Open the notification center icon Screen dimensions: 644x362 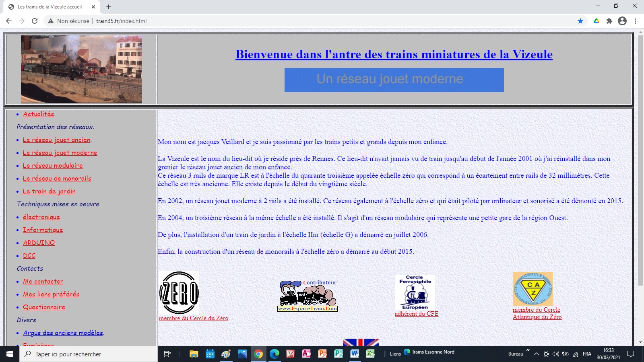click(x=631, y=354)
